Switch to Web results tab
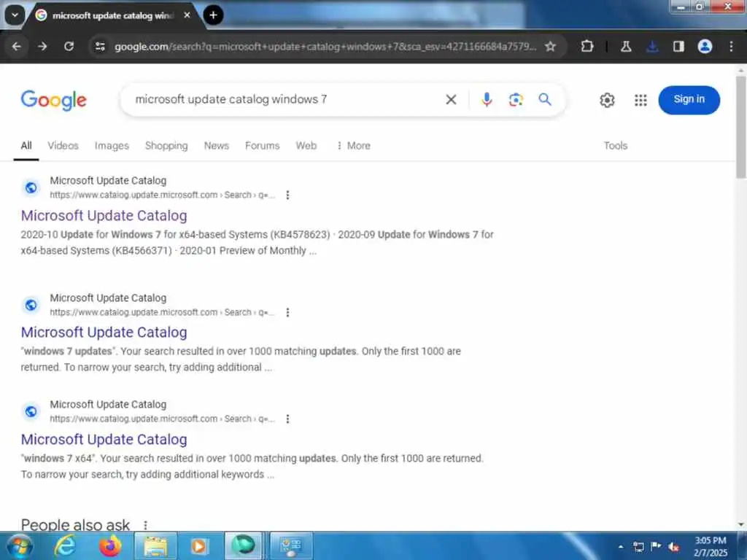Screen dimensions: 747x560 coord(306,146)
